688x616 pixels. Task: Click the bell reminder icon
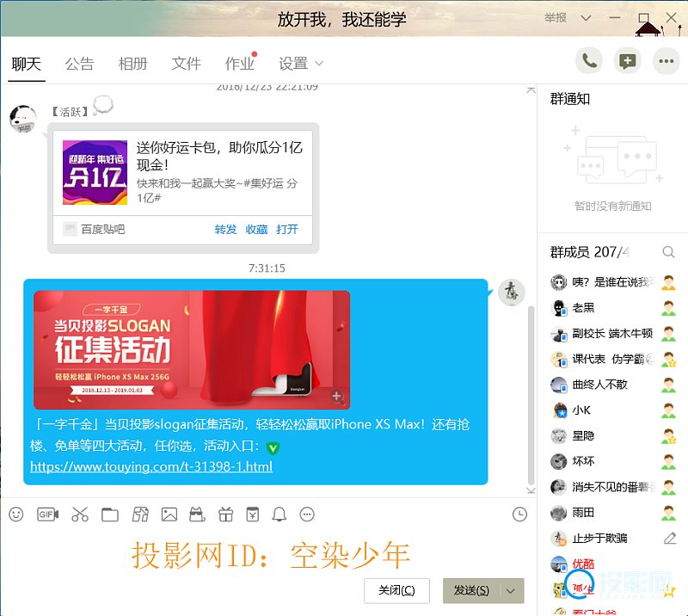click(279, 514)
